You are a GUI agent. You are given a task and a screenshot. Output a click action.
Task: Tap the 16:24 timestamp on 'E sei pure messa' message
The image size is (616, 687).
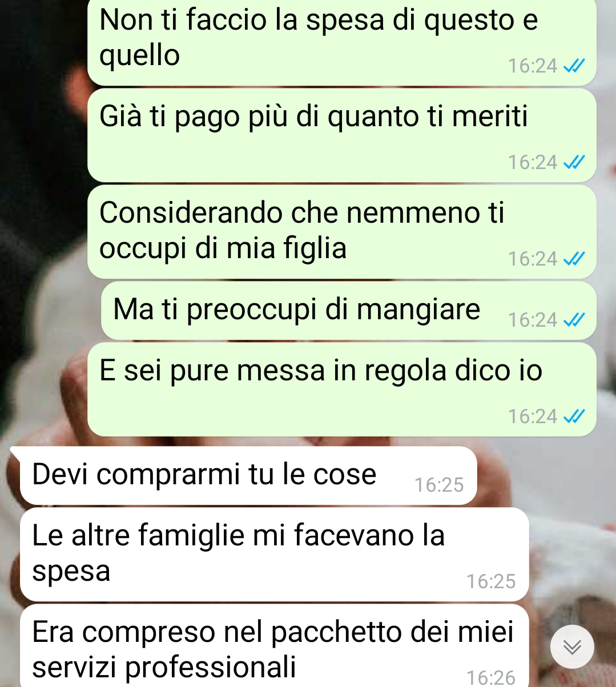(x=533, y=416)
